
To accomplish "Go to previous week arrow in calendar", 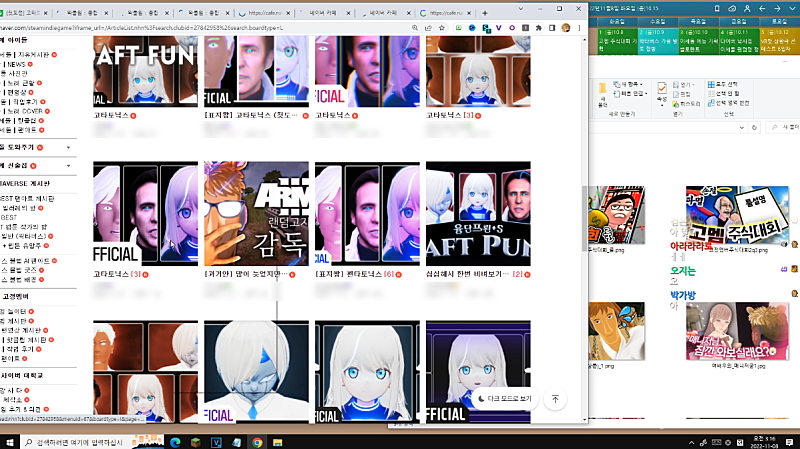I will 762,9.
